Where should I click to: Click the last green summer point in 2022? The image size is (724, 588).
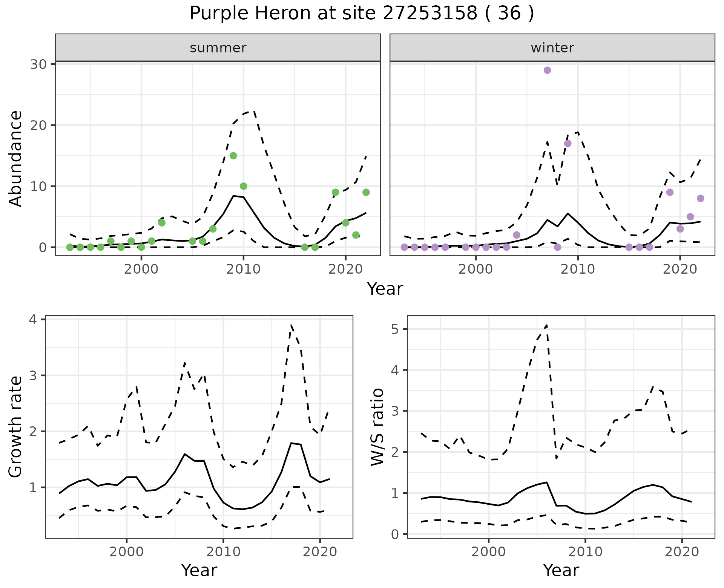[x=366, y=192]
